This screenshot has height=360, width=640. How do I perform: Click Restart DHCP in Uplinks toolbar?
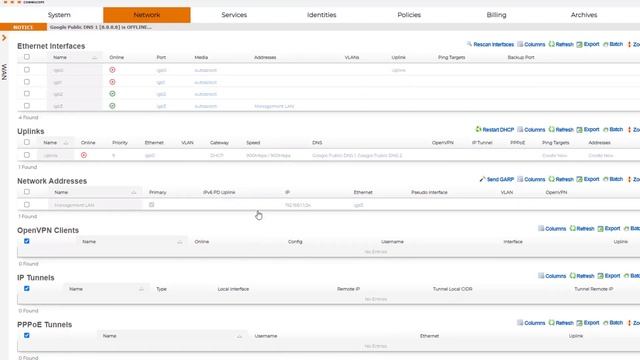pyautogui.click(x=494, y=129)
